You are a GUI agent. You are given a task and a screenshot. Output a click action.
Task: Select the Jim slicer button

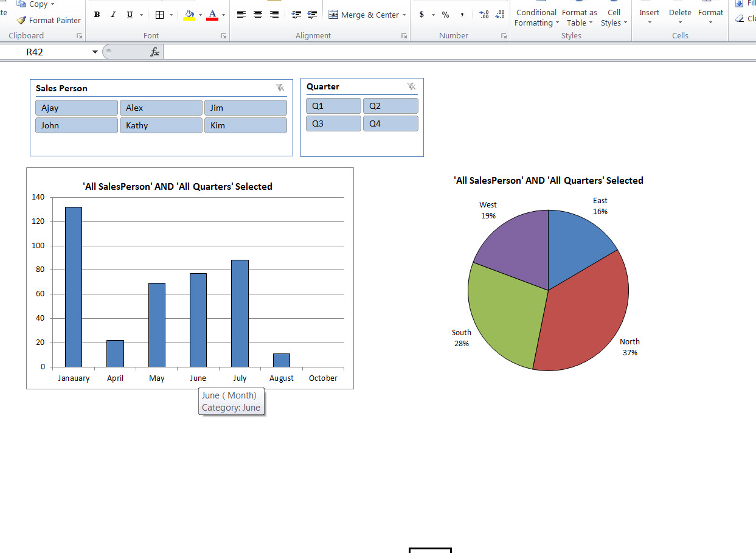tap(245, 107)
